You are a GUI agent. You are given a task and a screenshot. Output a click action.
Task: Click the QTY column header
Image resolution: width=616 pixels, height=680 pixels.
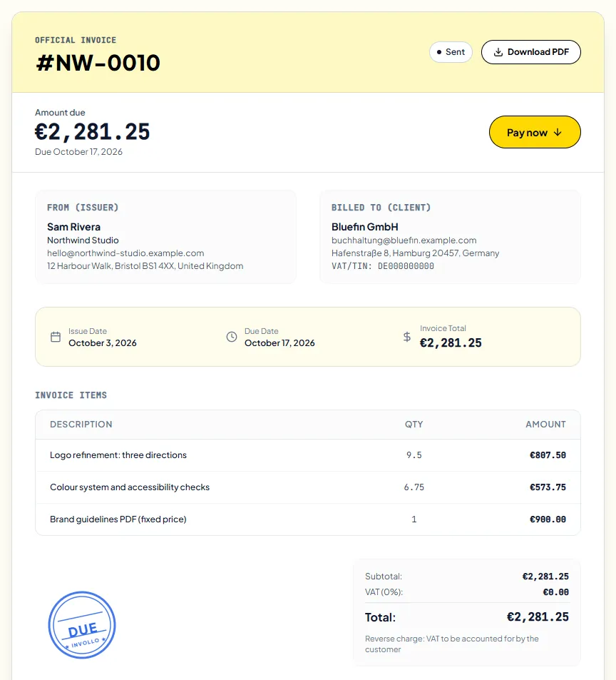tap(414, 424)
